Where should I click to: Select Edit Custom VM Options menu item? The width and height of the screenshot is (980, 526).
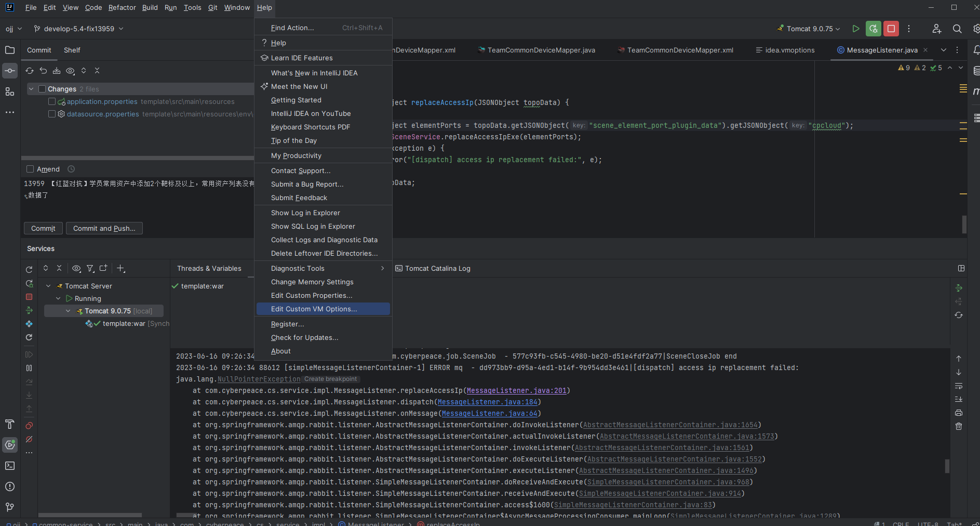coord(323,309)
